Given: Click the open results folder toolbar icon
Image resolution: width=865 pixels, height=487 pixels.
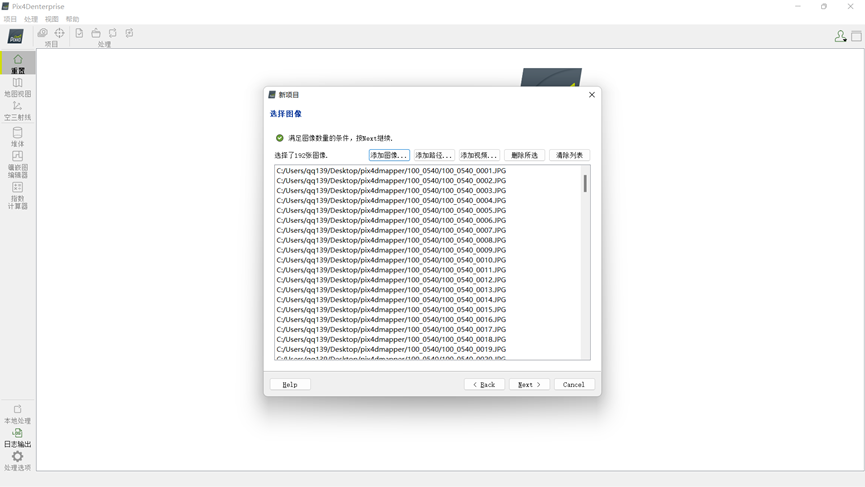Looking at the screenshot, I should (x=96, y=33).
